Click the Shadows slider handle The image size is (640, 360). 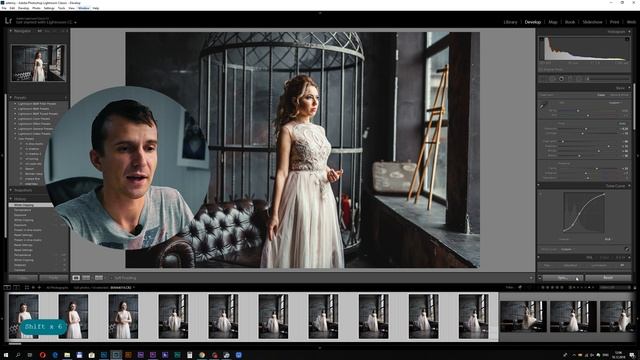pyautogui.click(x=608, y=146)
